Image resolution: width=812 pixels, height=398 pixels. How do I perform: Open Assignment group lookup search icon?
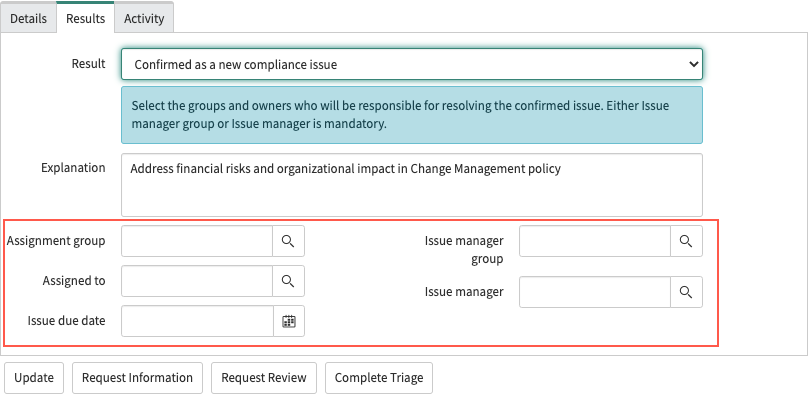pyautogui.click(x=288, y=241)
